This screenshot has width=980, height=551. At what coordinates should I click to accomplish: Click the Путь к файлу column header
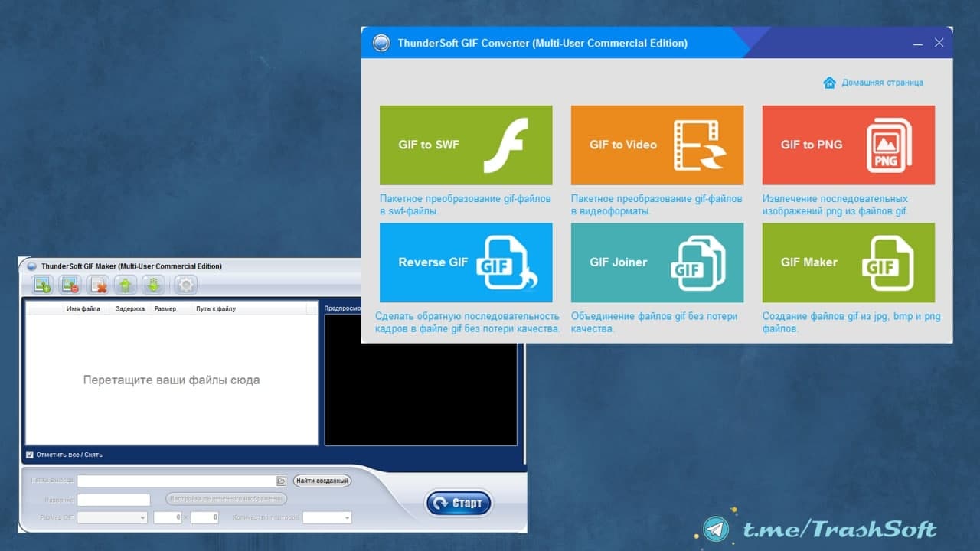click(x=216, y=309)
